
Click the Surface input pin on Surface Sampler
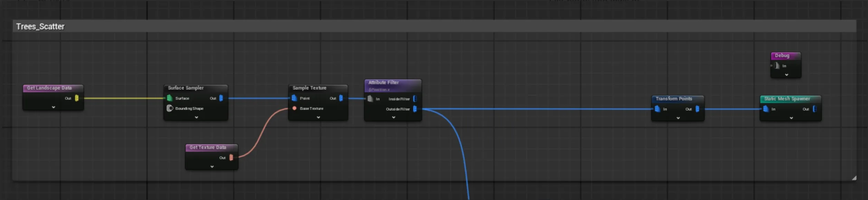[169, 98]
